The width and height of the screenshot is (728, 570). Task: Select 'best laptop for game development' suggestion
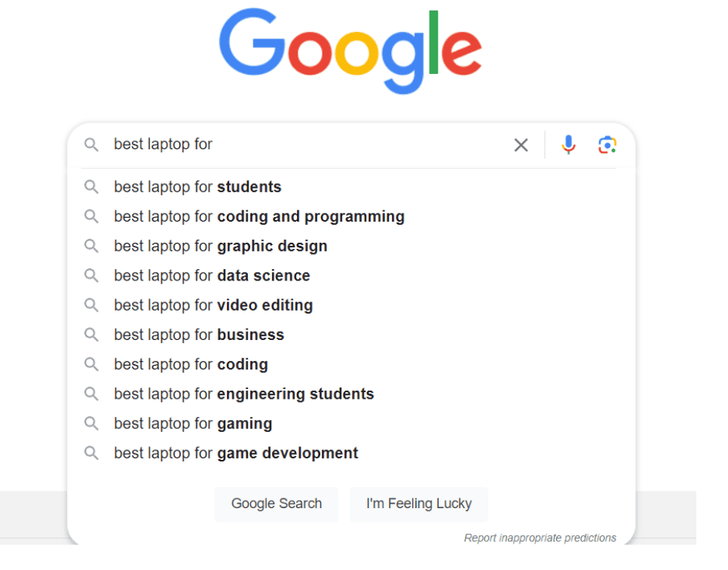[x=236, y=453]
